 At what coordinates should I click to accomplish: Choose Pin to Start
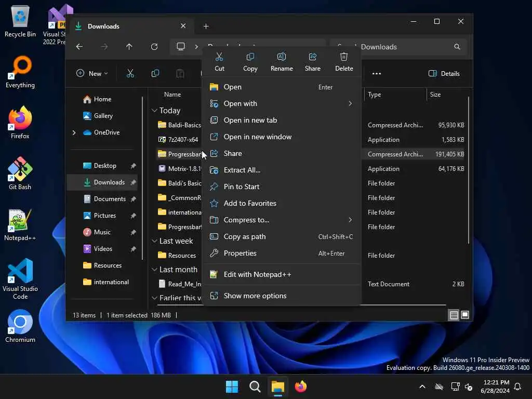pyautogui.click(x=282, y=187)
